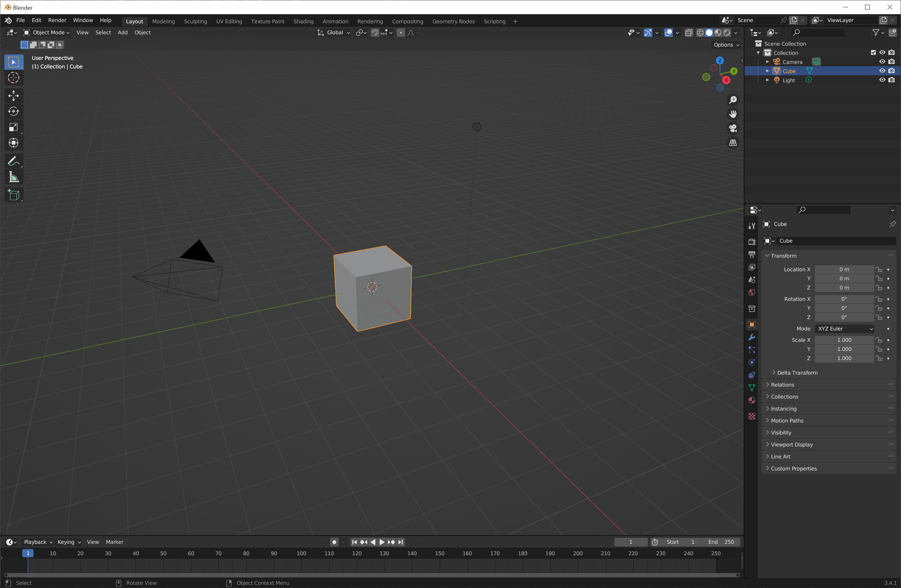This screenshot has height=588, width=901.
Task: Open rotation Mode XYZ Euler dropdown
Action: click(845, 328)
